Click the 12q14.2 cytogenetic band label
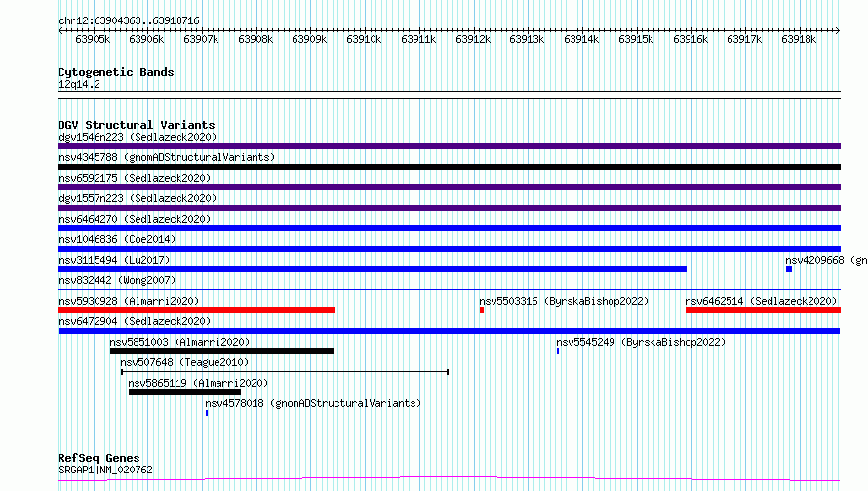The image size is (868, 491). point(79,84)
